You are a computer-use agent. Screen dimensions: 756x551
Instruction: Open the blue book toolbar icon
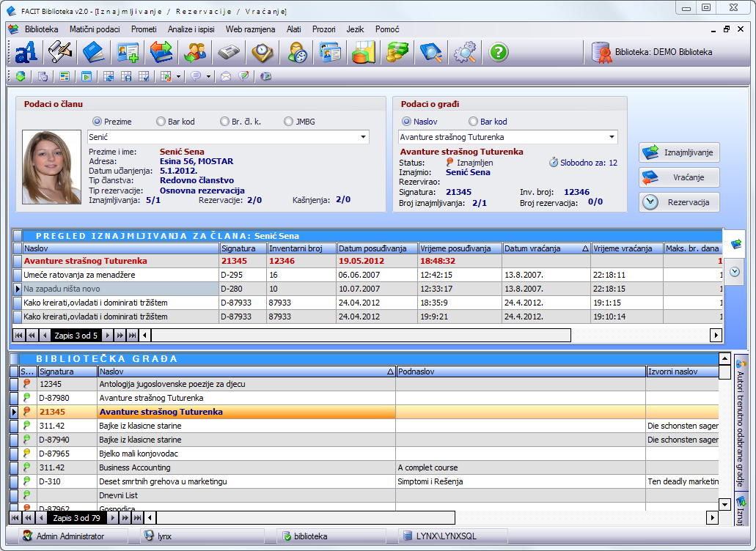(x=94, y=53)
